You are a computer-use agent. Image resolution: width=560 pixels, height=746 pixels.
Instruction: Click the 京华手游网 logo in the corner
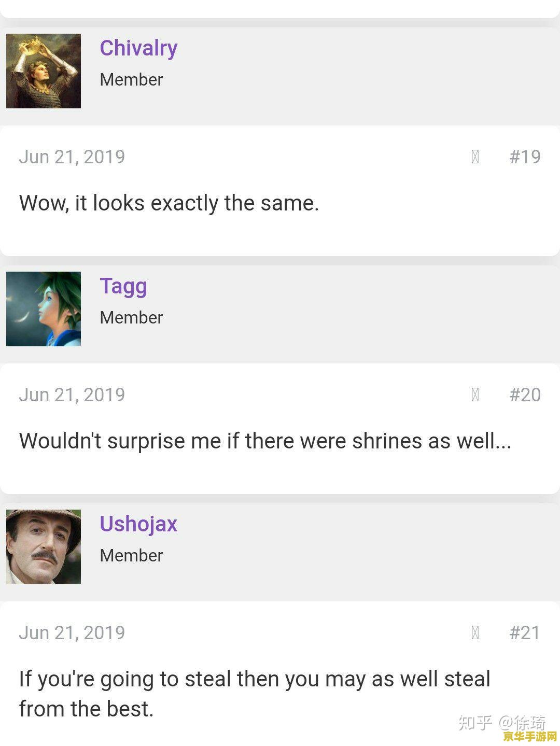(530, 737)
